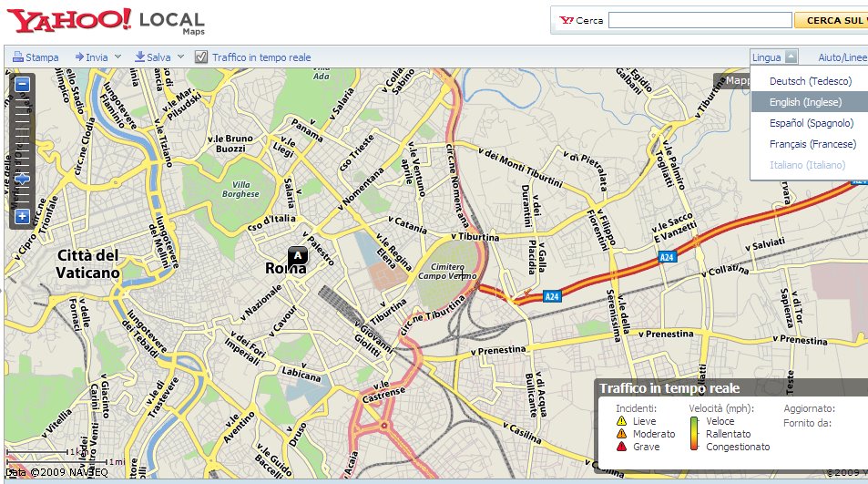Click the v Cavour street label

tap(283, 321)
